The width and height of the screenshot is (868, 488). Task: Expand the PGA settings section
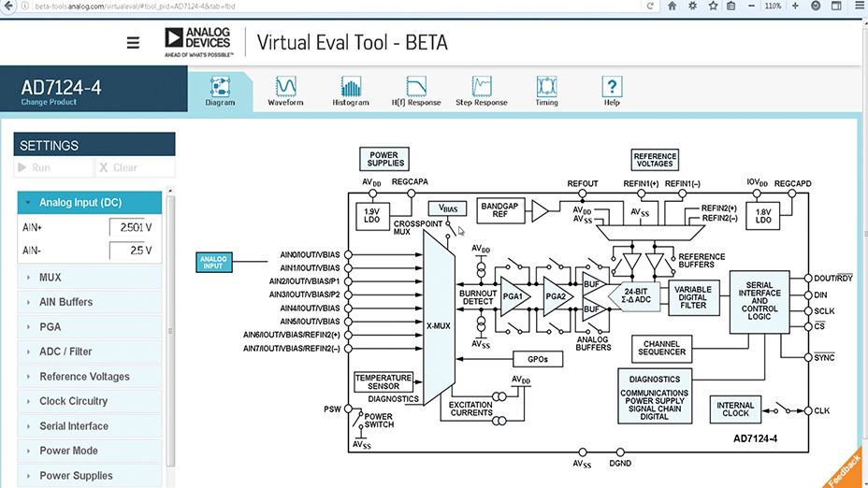point(90,327)
